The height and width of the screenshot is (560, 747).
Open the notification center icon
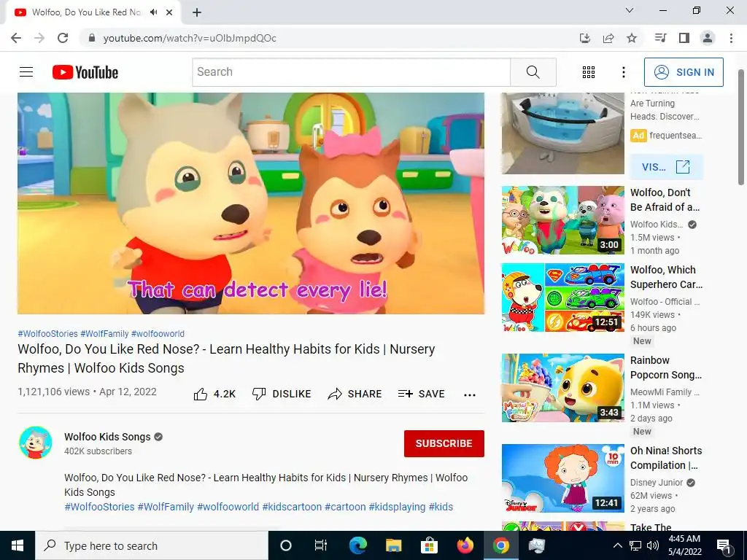(724, 545)
